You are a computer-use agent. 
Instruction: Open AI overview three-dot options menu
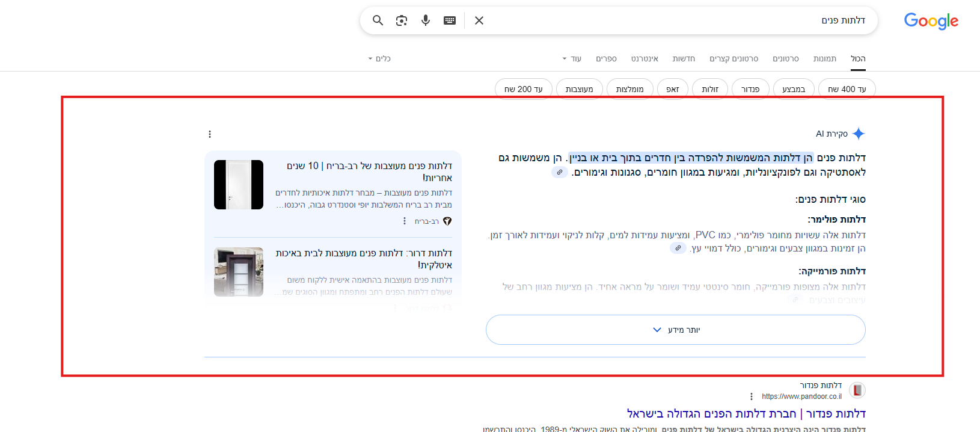210,134
